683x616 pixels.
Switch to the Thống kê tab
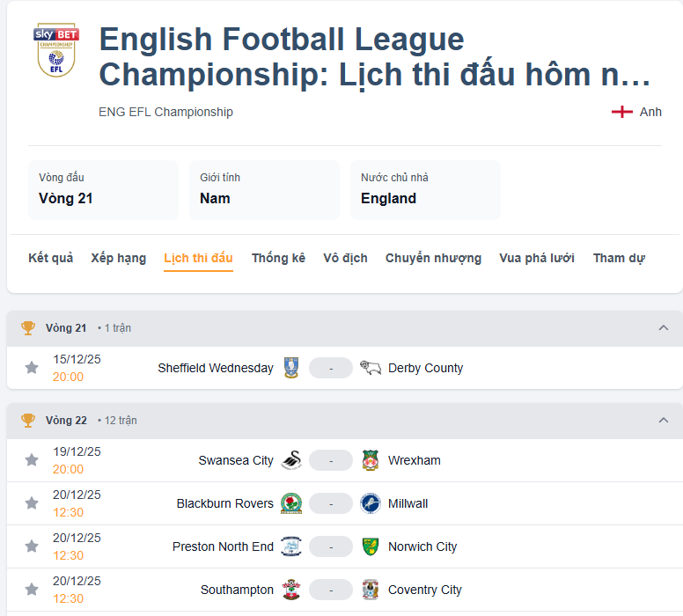pyautogui.click(x=278, y=258)
